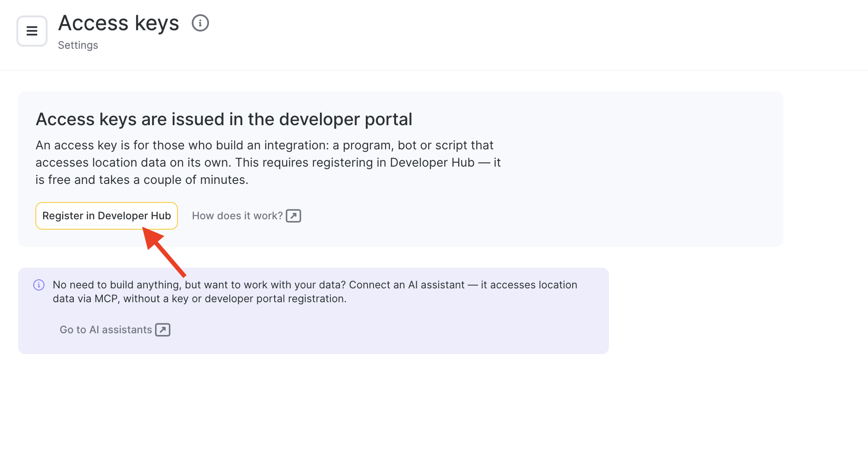Click the Settings subtitle text

coord(78,45)
